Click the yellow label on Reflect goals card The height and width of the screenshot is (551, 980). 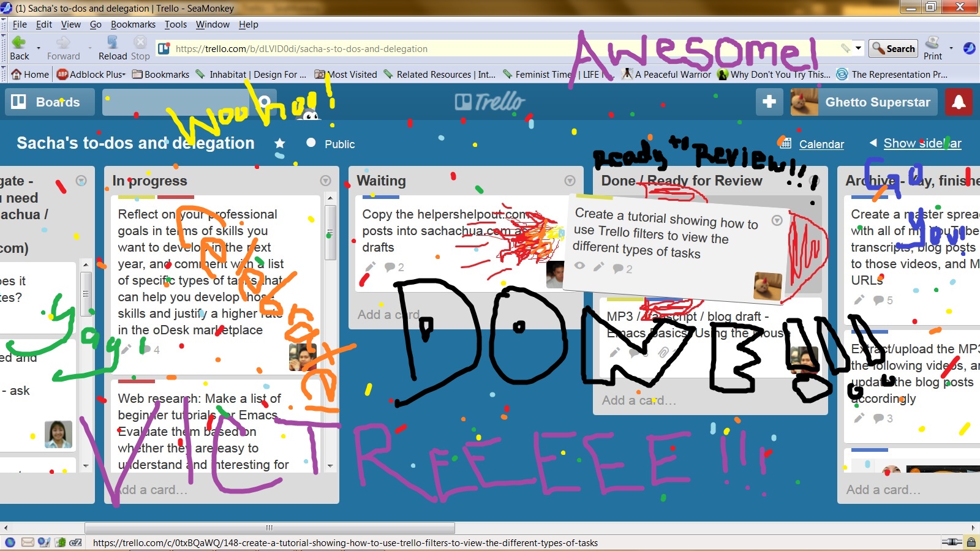(137, 197)
